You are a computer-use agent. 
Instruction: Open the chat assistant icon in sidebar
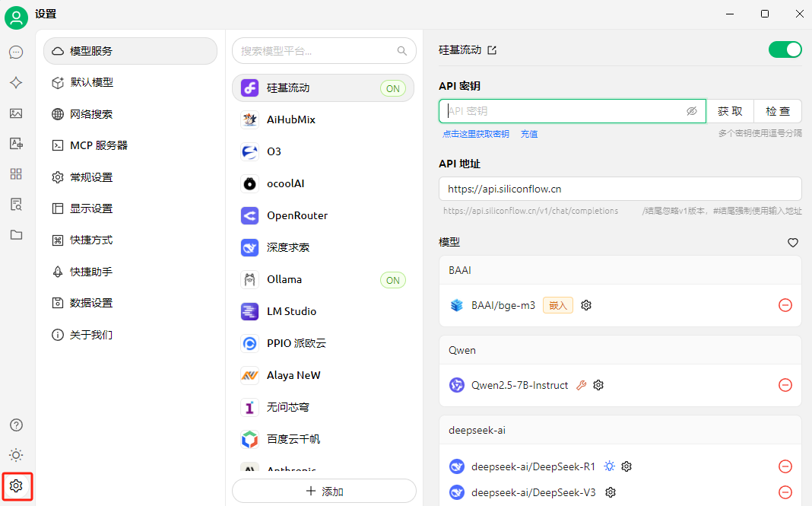[x=16, y=53]
